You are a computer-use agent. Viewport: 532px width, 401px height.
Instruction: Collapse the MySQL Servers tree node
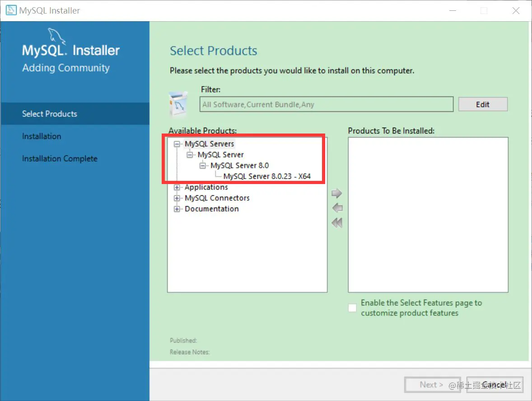pos(177,144)
